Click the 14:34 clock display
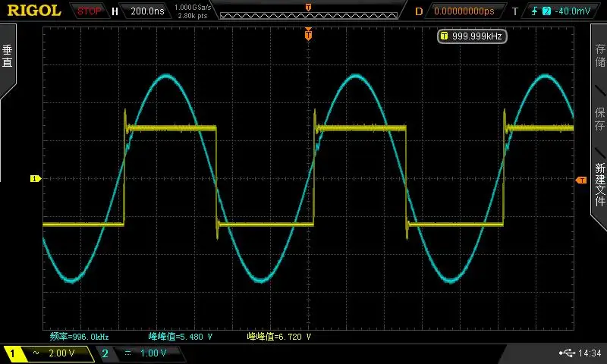The height and width of the screenshot is (364, 607). point(590,353)
